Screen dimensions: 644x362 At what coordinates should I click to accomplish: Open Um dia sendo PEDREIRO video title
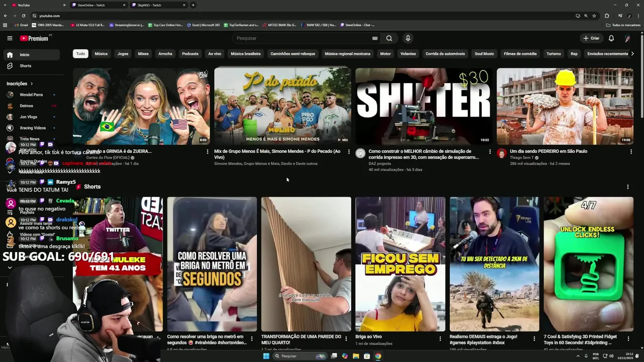[x=548, y=151]
